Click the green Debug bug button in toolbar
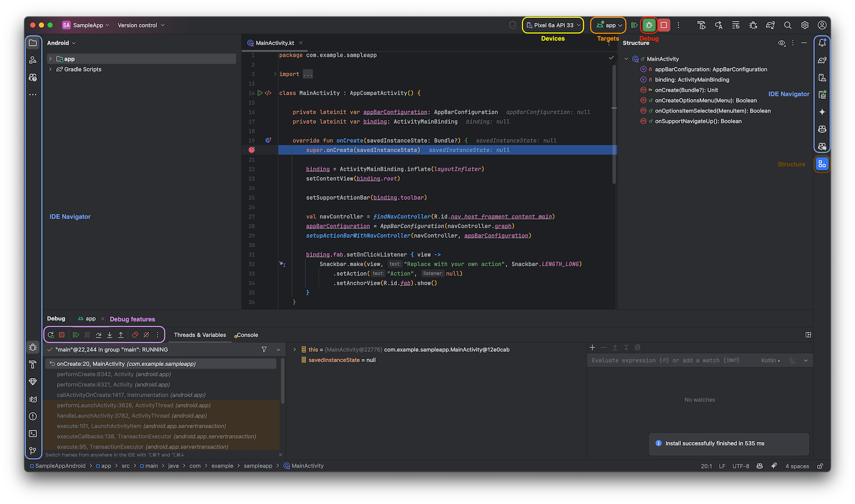The image size is (855, 504). 649,25
